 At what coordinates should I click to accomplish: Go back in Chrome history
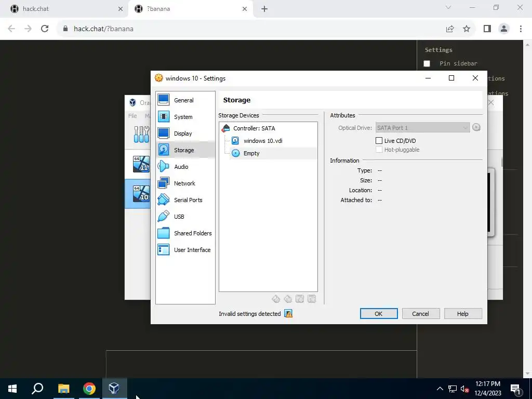[x=11, y=29]
